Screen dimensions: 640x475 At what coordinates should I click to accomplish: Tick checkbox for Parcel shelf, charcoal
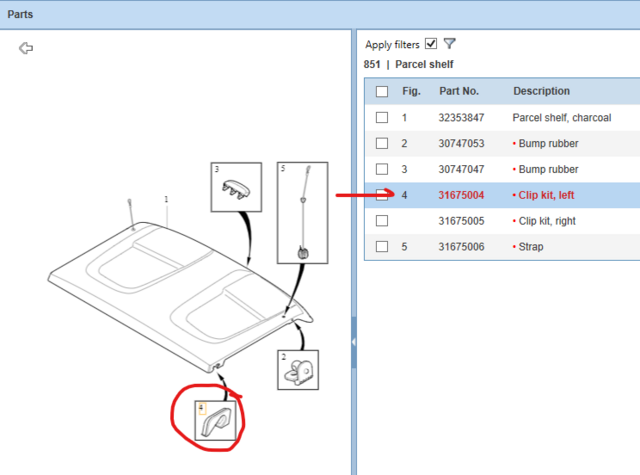coord(382,118)
